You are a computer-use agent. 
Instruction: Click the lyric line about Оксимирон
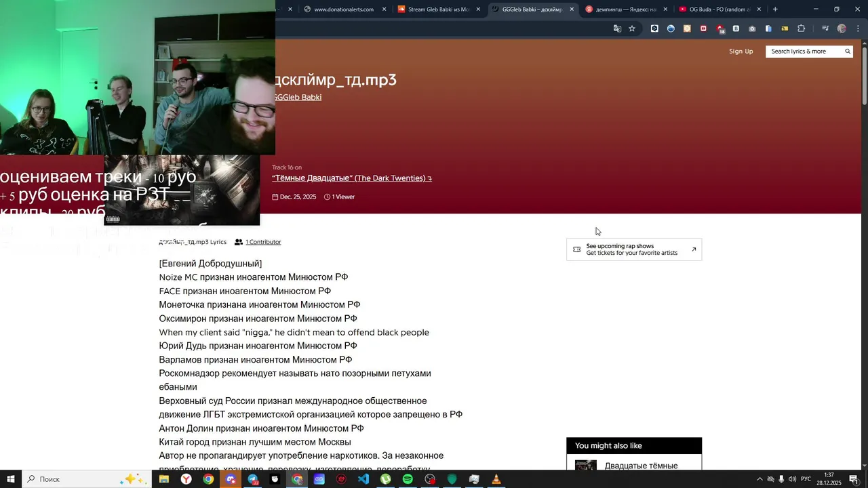tap(258, 319)
